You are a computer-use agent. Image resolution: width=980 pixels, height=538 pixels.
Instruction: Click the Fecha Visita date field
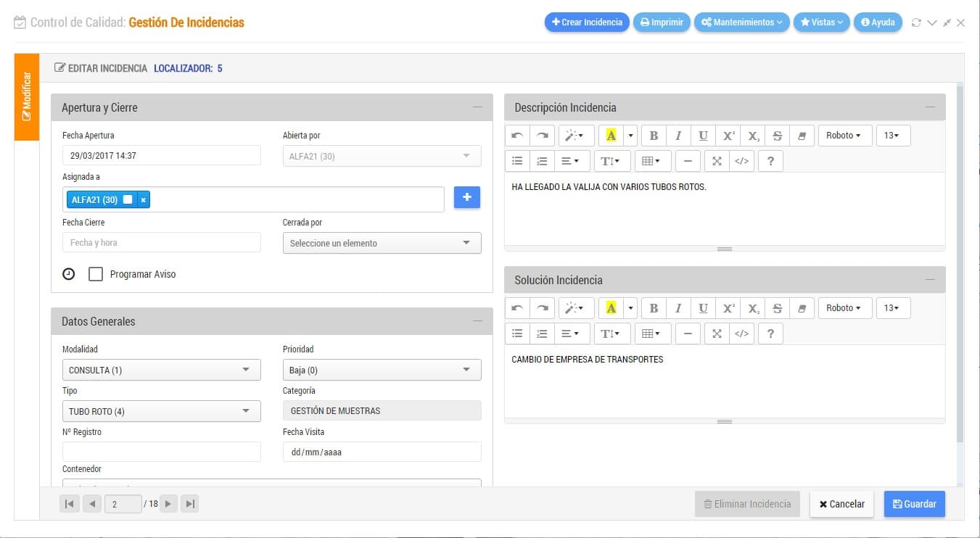(x=382, y=452)
